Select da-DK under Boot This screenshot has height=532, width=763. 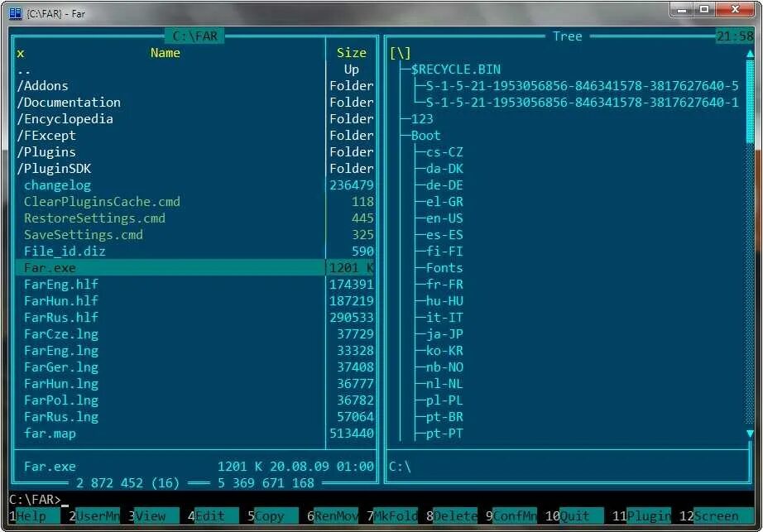click(444, 168)
